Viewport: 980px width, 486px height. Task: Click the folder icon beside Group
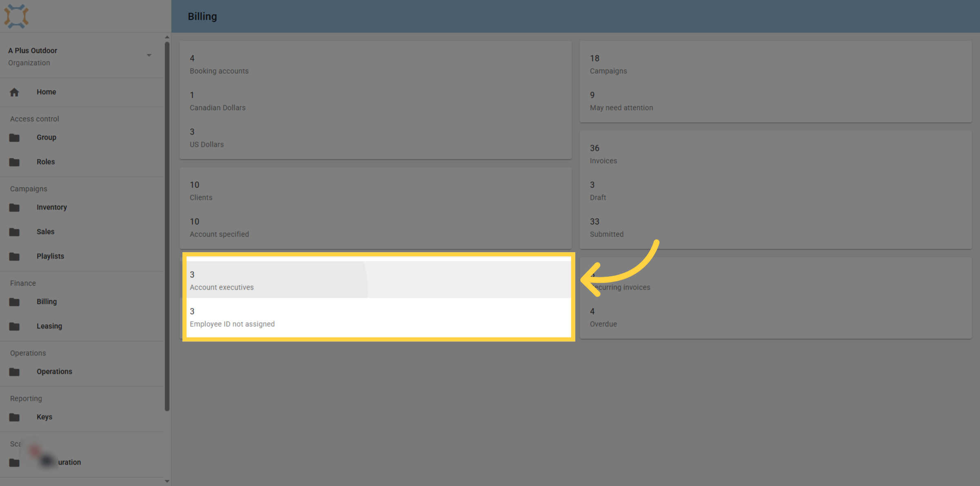click(x=14, y=138)
